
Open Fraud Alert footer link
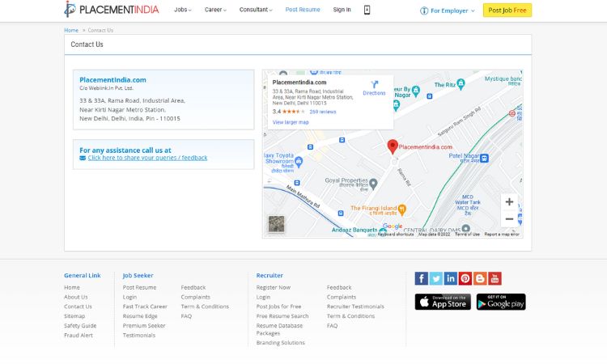(x=79, y=336)
